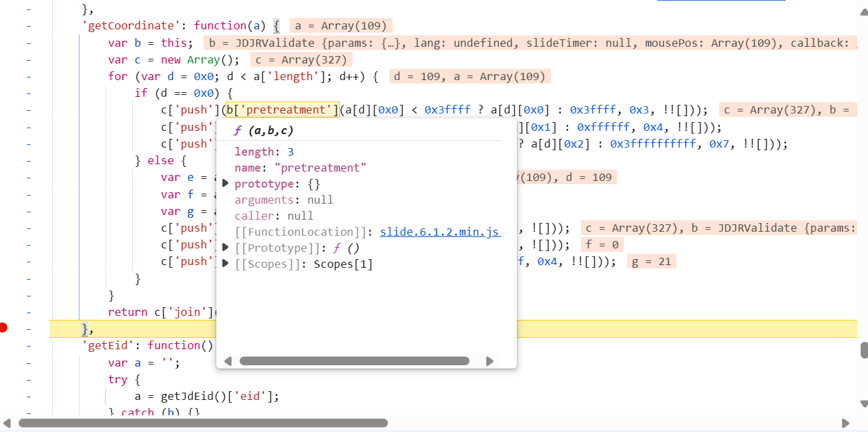Toggle breakpoint on 'getEid' line gutter
Viewport: 868px width, 432px height.
(x=28, y=345)
